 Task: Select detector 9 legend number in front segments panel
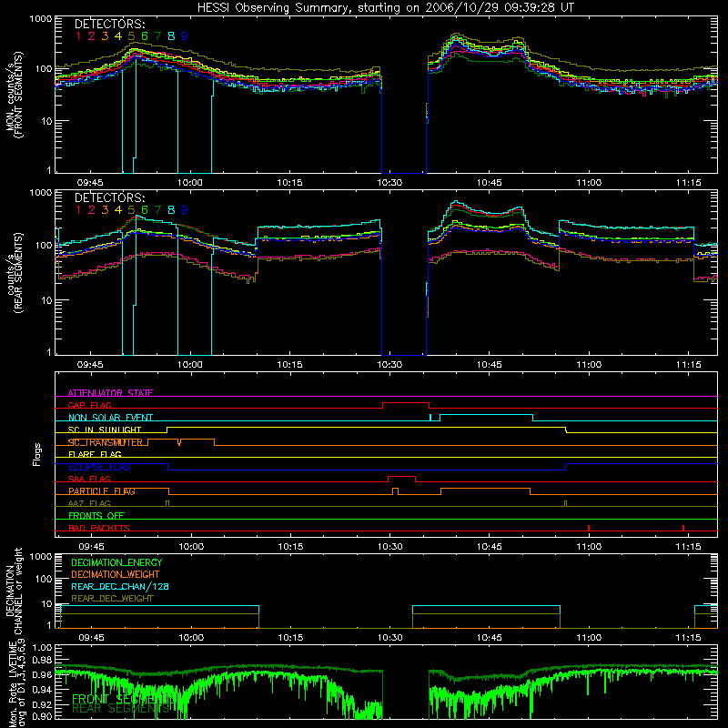coord(185,36)
